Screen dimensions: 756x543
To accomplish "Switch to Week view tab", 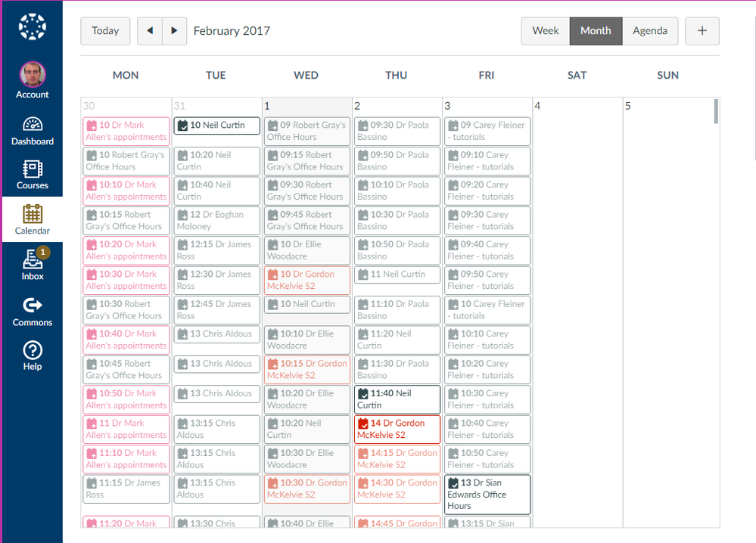I will pos(545,31).
